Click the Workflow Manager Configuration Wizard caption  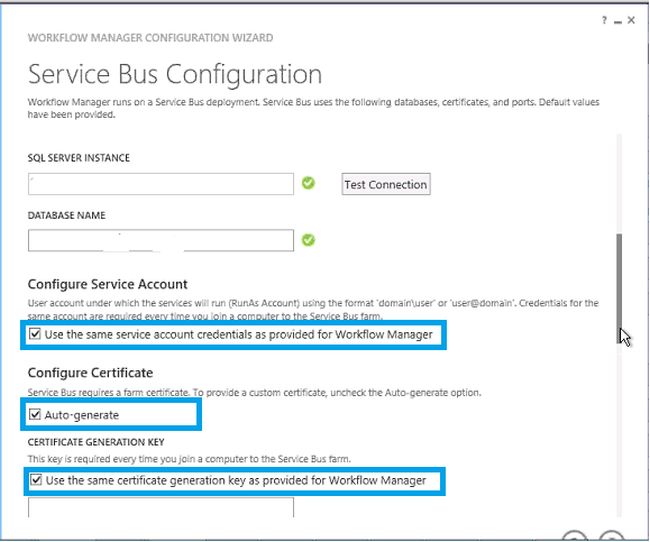click(150, 38)
